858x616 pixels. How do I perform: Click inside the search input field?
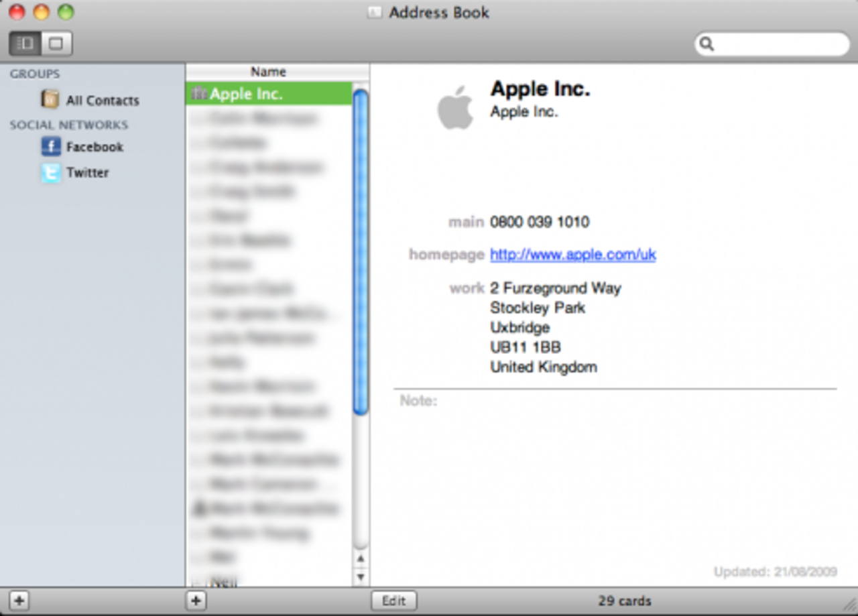[x=778, y=44]
